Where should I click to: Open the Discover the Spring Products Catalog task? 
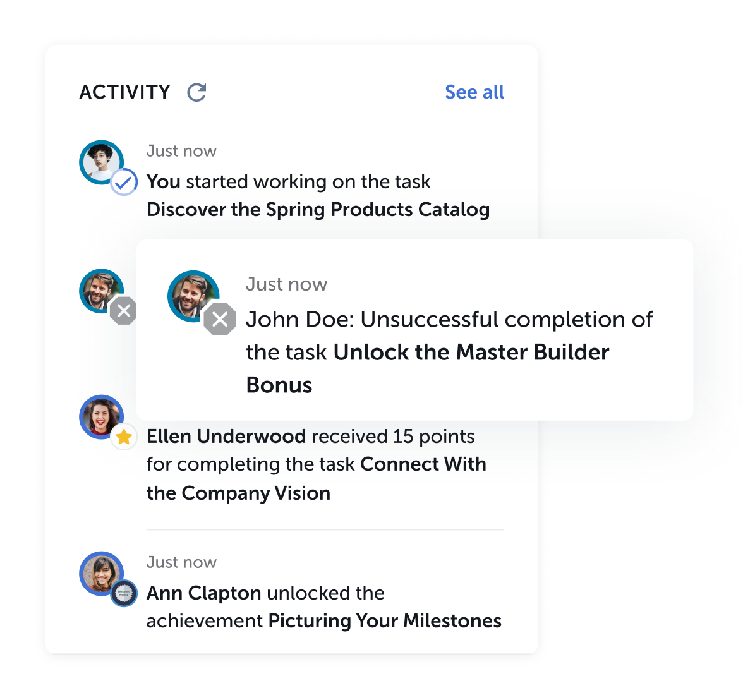tap(318, 210)
